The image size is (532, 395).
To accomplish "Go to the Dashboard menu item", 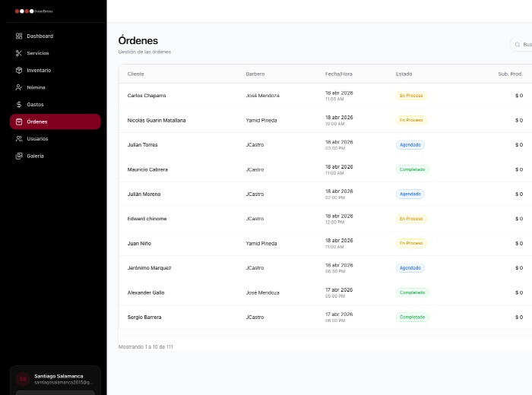I will click(40, 36).
